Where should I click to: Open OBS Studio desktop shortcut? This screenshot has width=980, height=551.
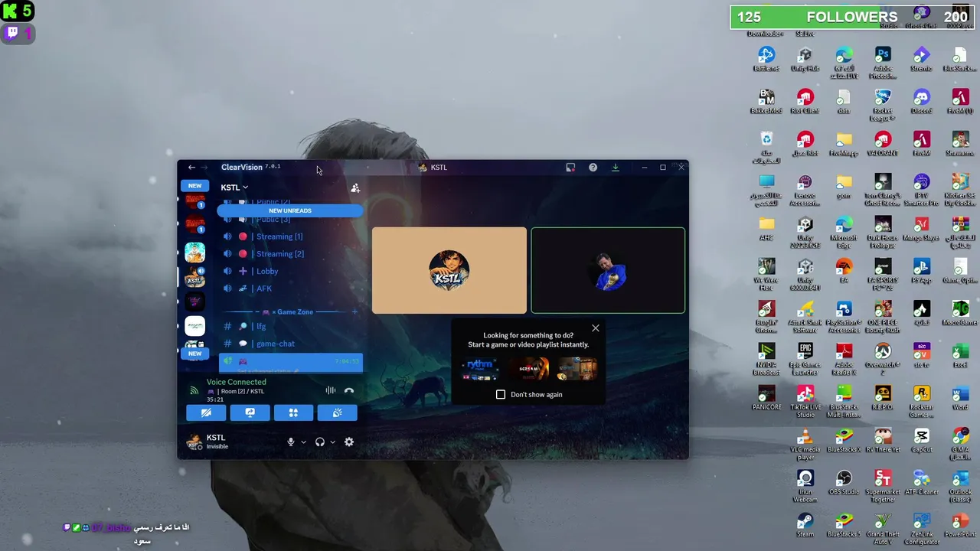(x=844, y=483)
